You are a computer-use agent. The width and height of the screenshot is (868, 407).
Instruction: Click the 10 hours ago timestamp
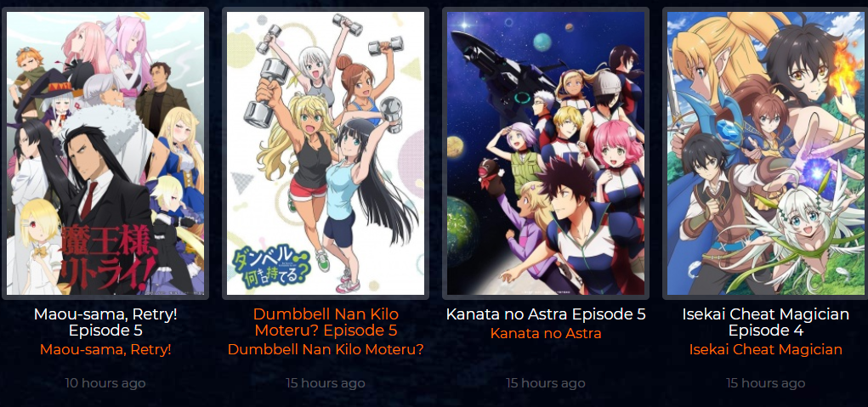point(105,382)
